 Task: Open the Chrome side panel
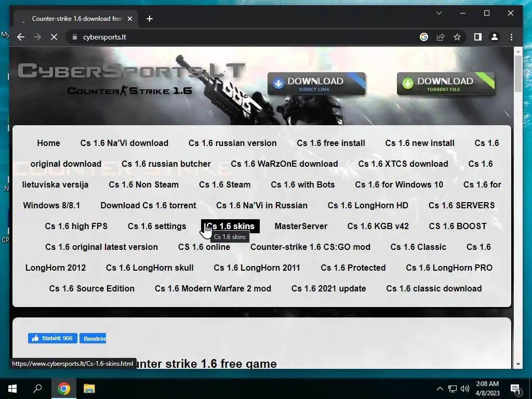click(x=478, y=37)
